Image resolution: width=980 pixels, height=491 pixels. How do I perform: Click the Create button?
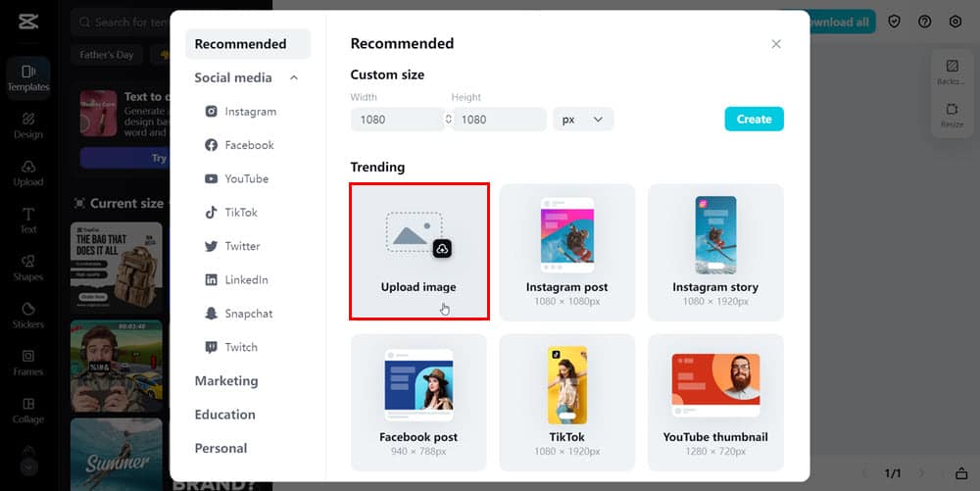tap(755, 120)
